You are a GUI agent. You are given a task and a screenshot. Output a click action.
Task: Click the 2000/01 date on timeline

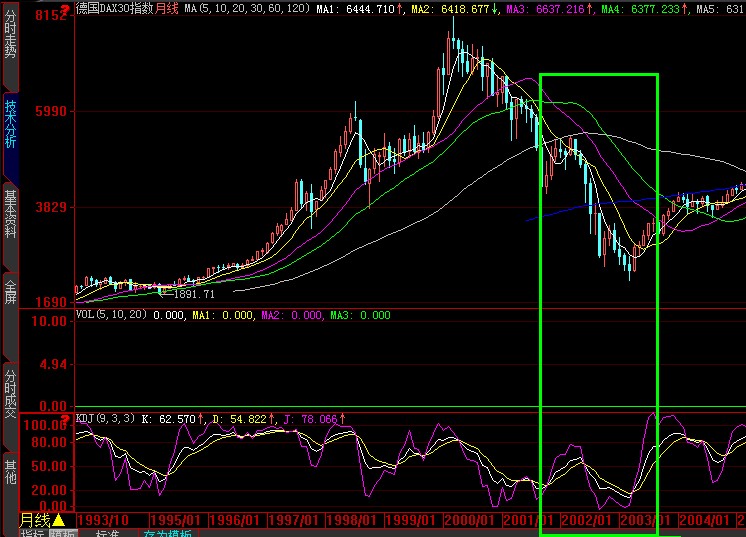[x=469, y=520]
